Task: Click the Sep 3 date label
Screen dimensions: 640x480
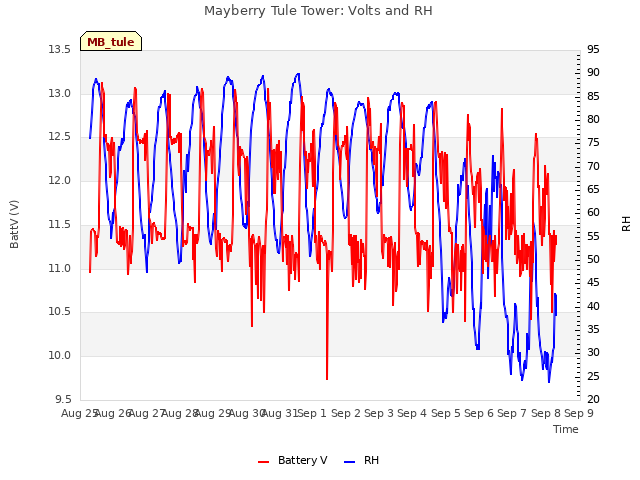Action: [x=379, y=413]
